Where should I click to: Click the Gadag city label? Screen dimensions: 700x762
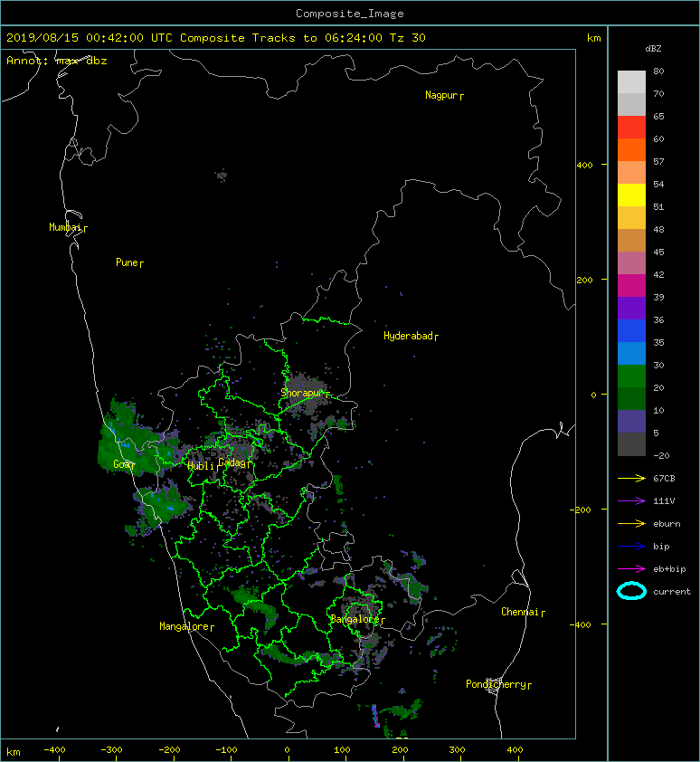pyautogui.click(x=232, y=462)
